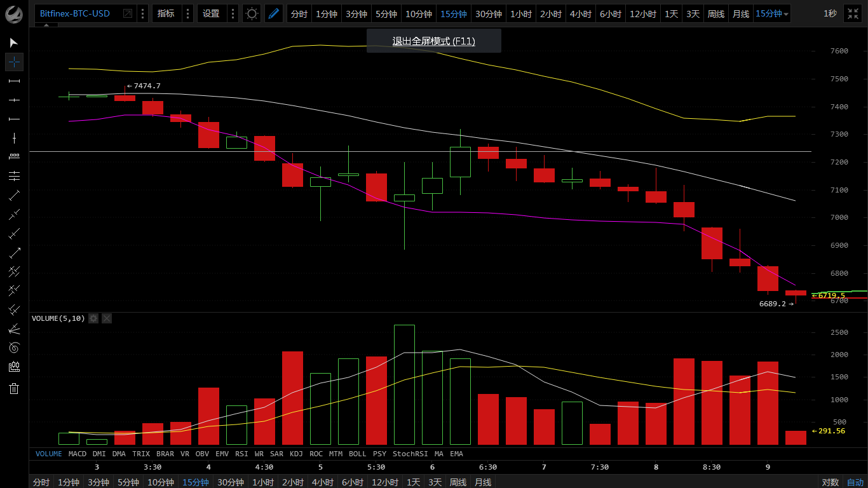Viewport: 868px width, 488px height.
Task: Open the 1秒 refresh interval selector
Action: [x=830, y=13]
